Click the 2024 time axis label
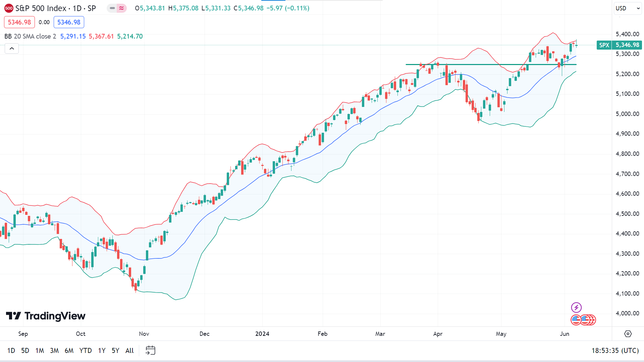The image size is (644, 362). (x=262, y=334)
